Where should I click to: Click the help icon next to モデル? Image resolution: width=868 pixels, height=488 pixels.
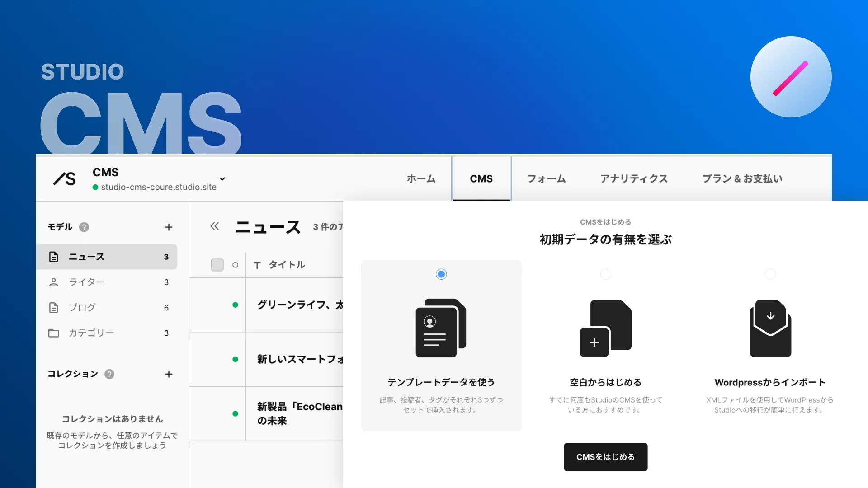click(x=84, y=227)
